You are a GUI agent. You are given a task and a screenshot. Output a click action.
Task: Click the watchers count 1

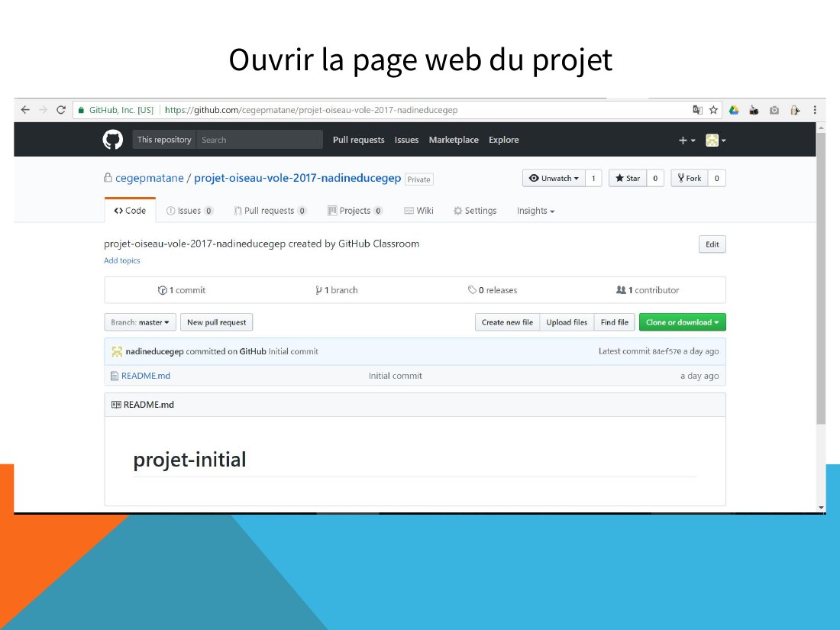[593, 179]
